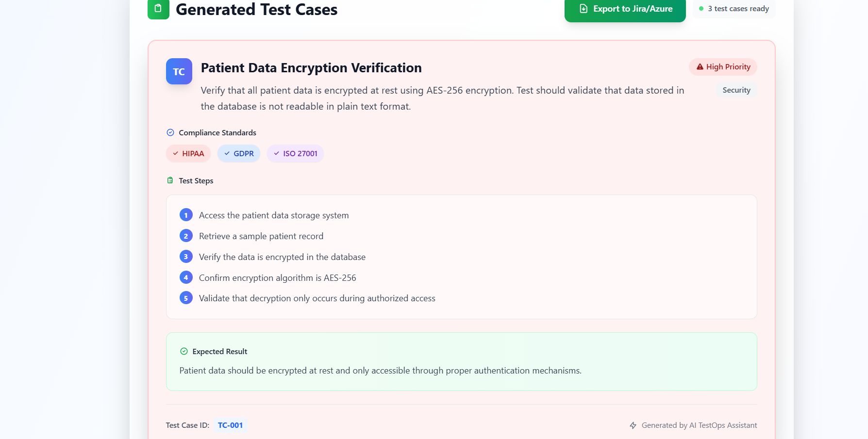The image size is (868, 439).
Task: Click the blue TC badge icon
Action: (x=179, y=72)
